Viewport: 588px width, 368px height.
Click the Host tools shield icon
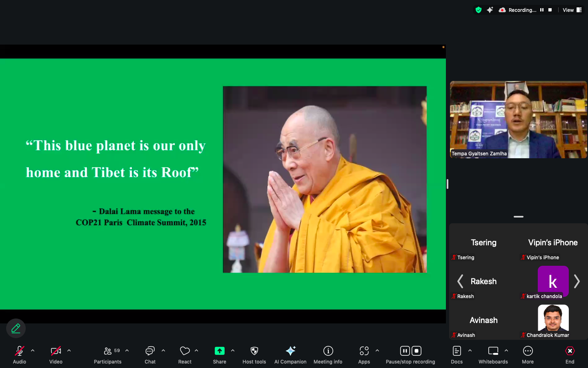click(x=254, y=351)
